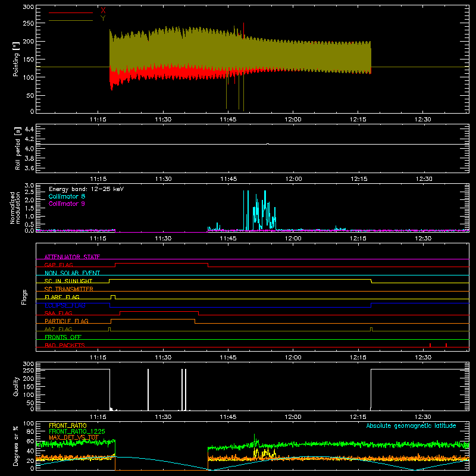The height and width of the screenshot is (476, 476).
Task: Click the 'Normalized modulation' axis title
Action: 15,208
